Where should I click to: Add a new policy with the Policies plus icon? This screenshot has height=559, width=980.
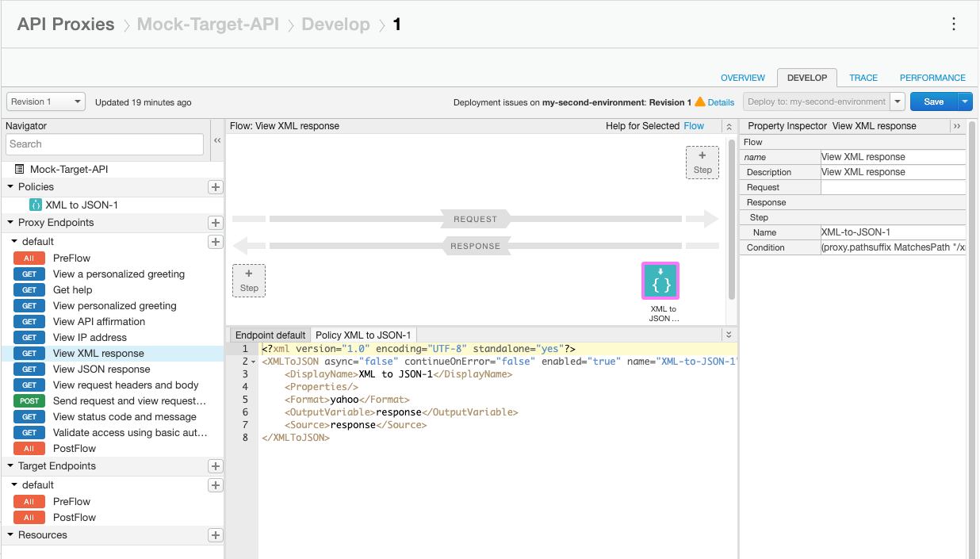click(215, 187)
